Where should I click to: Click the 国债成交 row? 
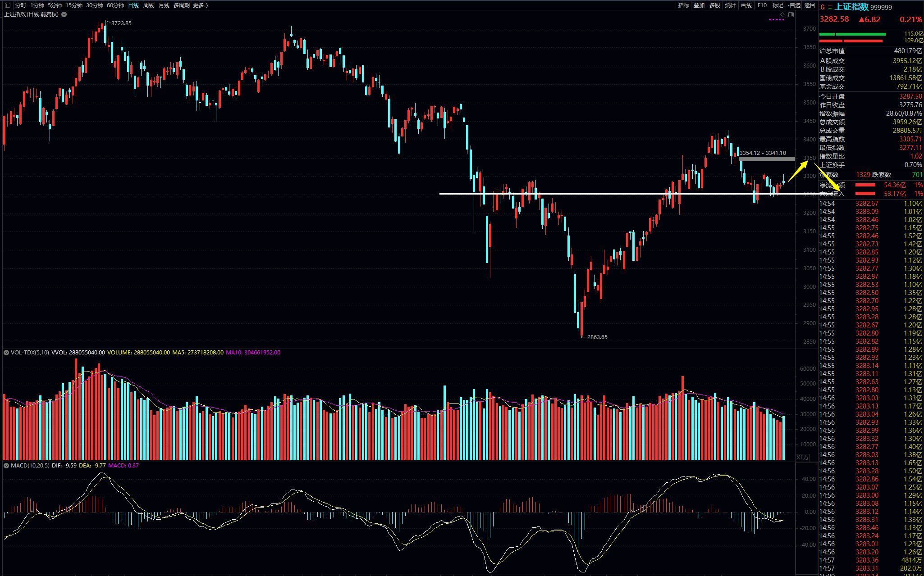(x=871, y=78)
